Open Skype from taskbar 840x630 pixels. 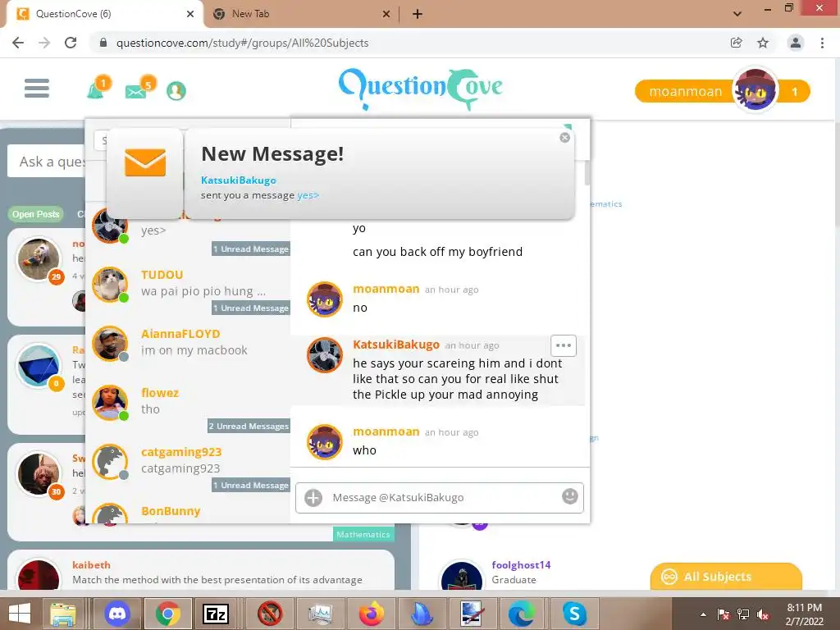coord(575,614)
